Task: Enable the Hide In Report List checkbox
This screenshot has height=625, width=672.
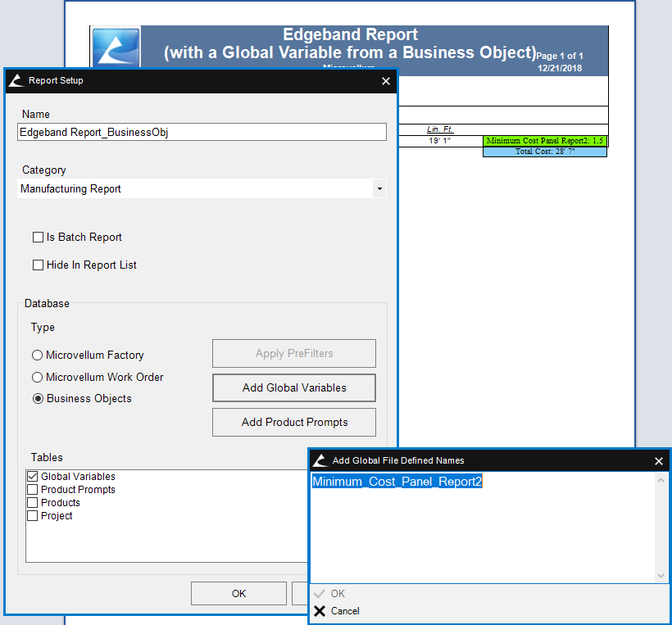Action: pos(39,265)
